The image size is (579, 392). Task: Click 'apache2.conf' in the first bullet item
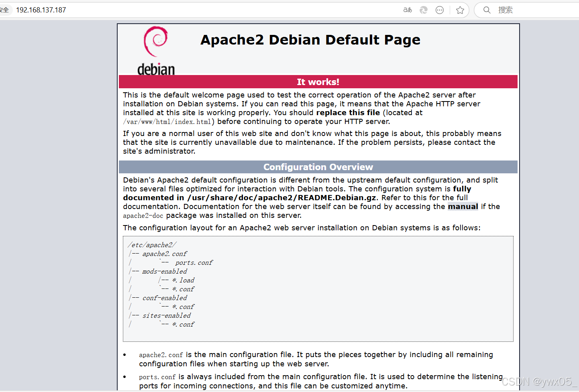[x=161, y=355]
